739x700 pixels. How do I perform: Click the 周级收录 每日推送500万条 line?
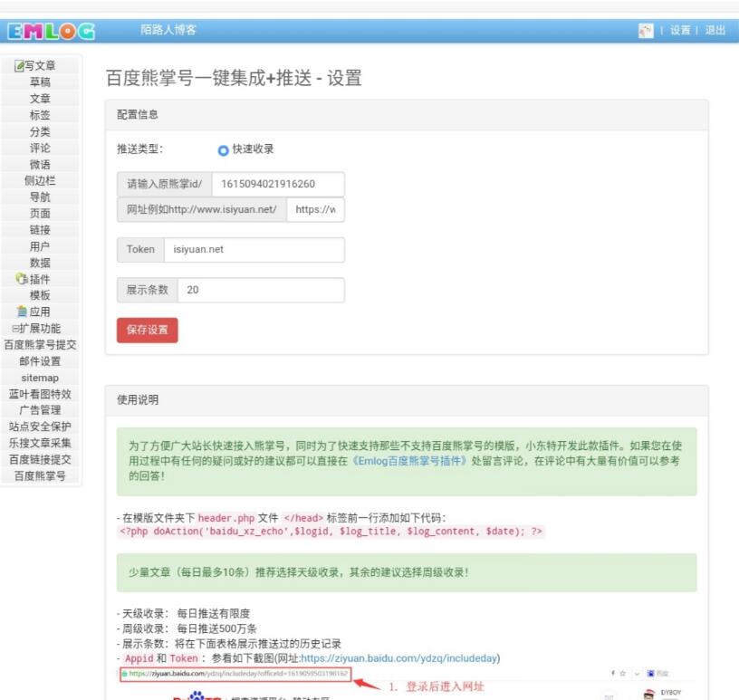tap(187, 628)
